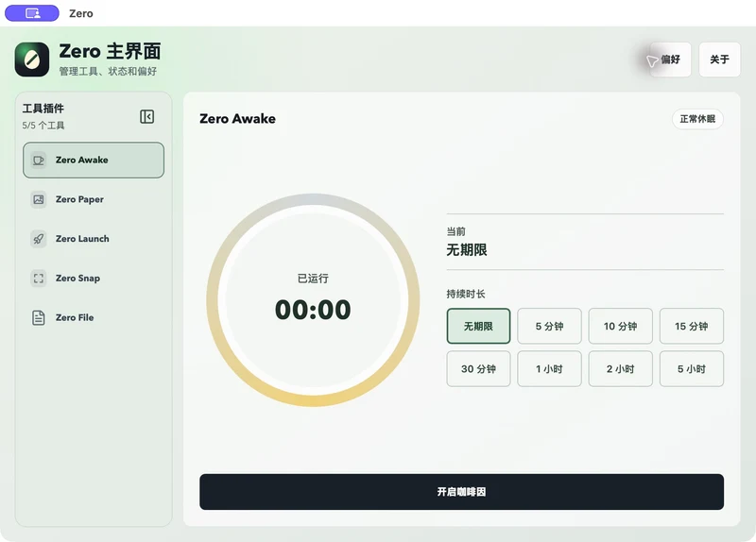Click the Zero 主界面 title
This screenshot has width=756, height=542.
coord(110,51)
